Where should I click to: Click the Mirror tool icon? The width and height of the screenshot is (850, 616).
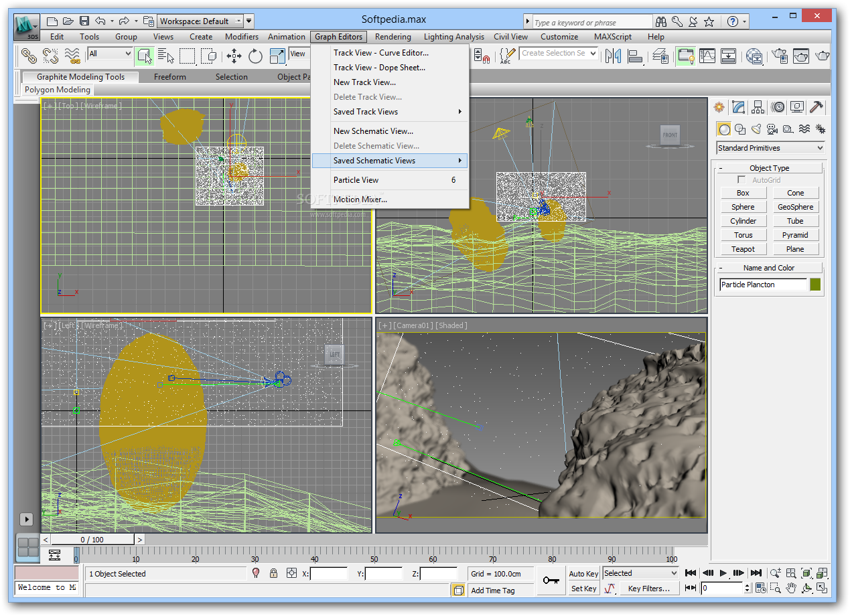point(613,56)
